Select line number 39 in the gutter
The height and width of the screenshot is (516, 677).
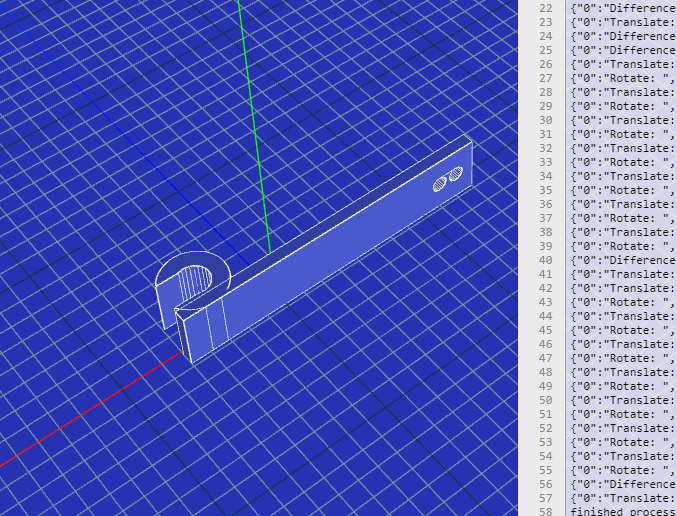[545, 246]
